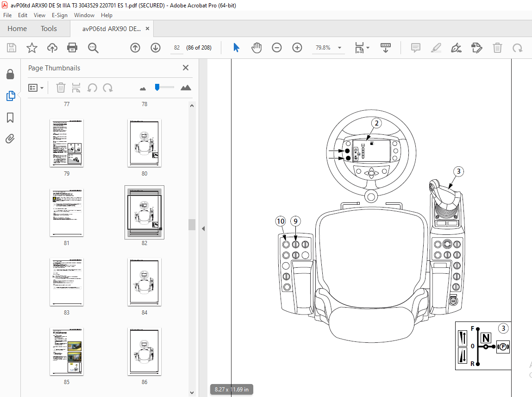
Task: Open print pages icon in thumbnails panel
Action: pyautogui.click(x=76, y=88)
